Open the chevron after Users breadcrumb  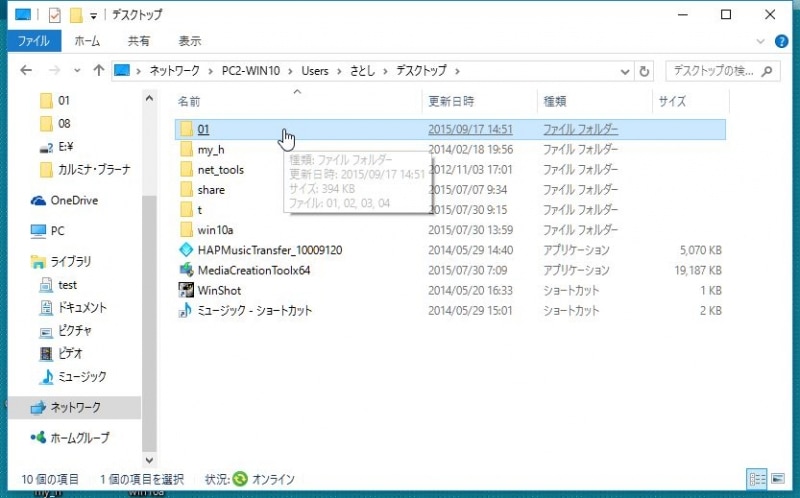click(x=339, y=71)
